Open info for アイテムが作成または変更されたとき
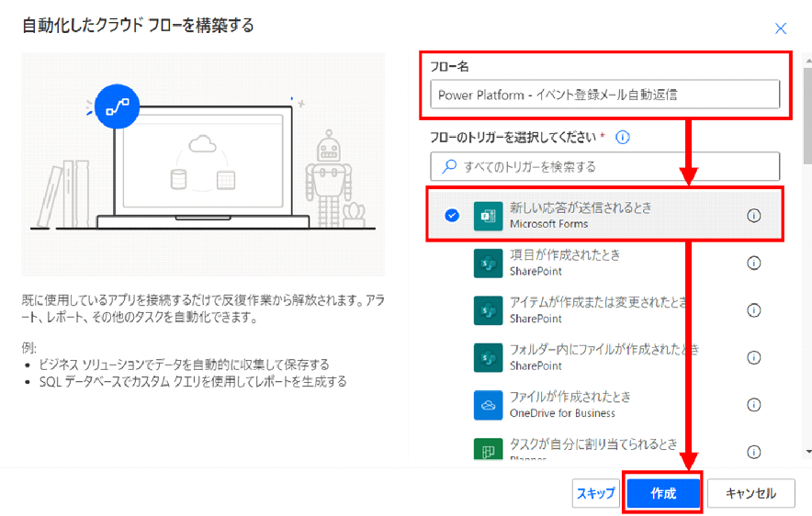 click(753, 310)
